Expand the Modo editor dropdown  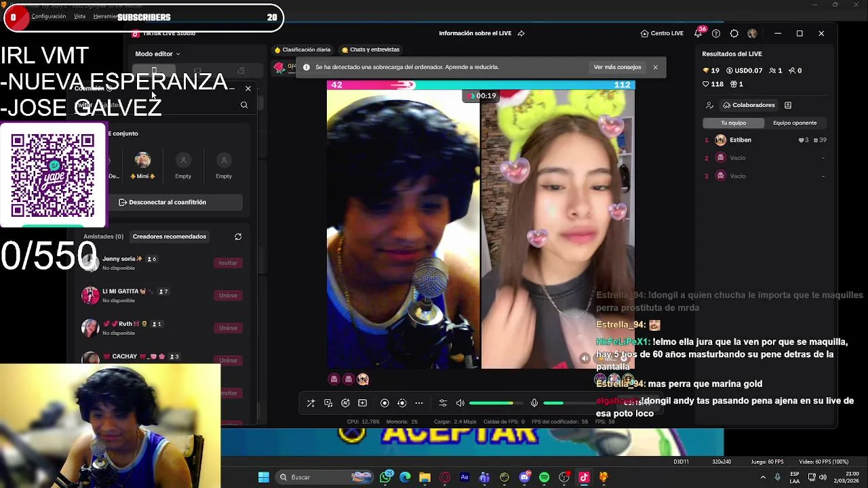(157, 54)
